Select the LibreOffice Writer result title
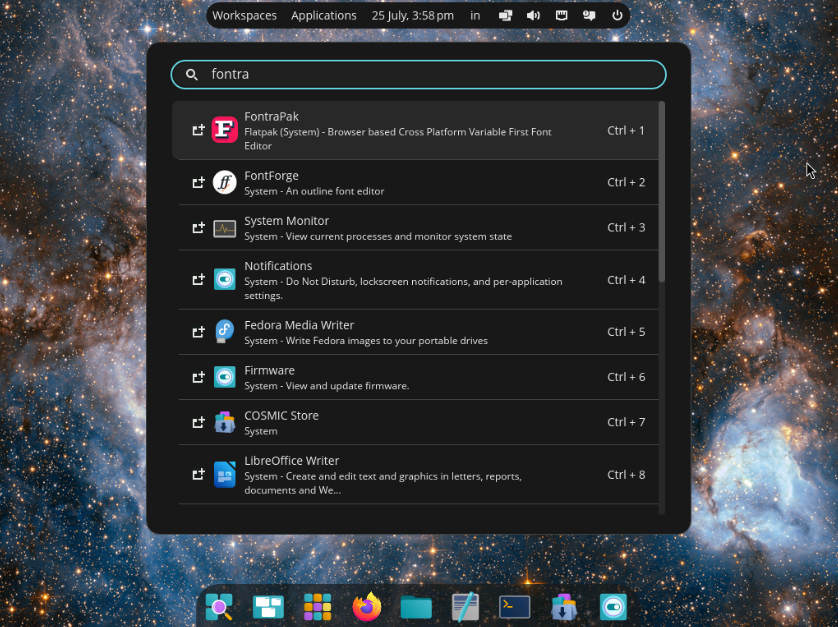Viewport: 838px width, 627px height. (291, 461)
